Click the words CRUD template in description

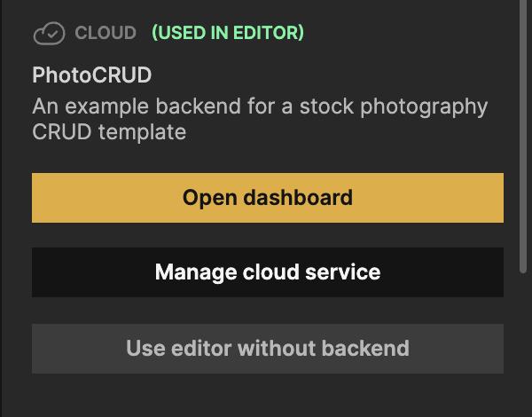(x=109, y=133)
